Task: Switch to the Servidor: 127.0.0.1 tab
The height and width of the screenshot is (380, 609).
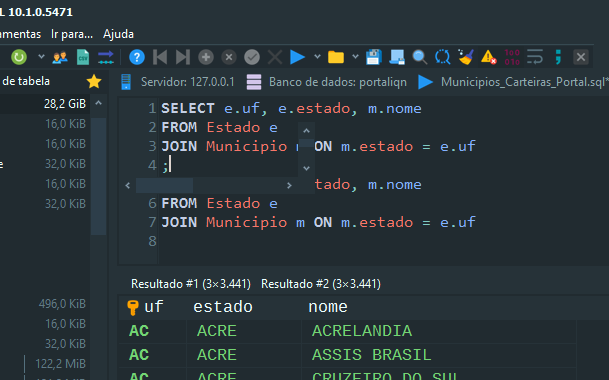Action: point(178,82)
